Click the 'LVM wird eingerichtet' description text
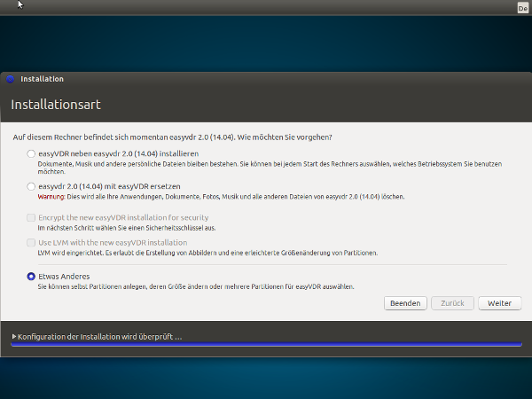The width and height of the screenshot is (532, 399). click(204, 253)
